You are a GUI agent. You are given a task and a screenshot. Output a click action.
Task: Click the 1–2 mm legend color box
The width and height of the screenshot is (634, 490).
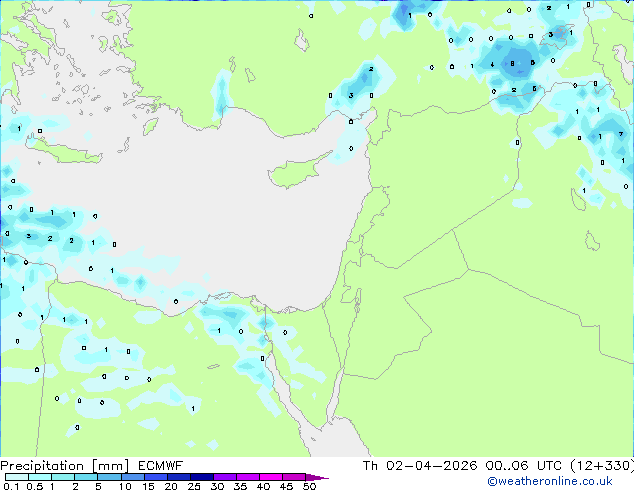(x=63, y=477)
